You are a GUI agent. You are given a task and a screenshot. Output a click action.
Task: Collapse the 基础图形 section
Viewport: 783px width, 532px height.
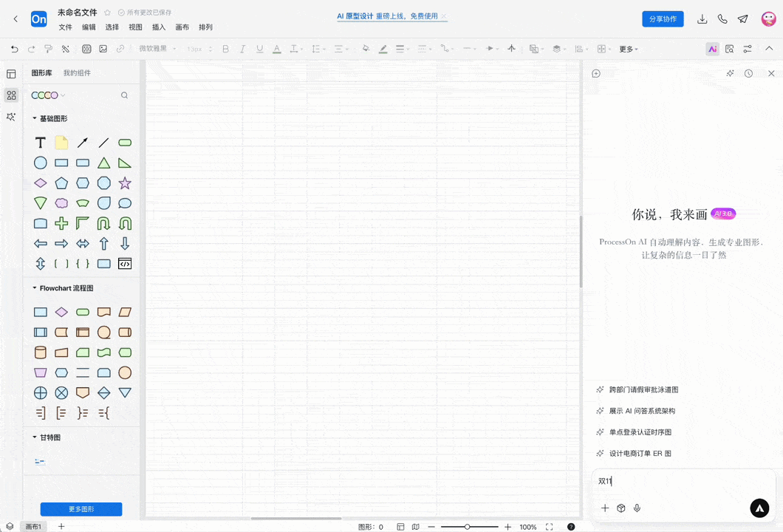pos(35,118)
